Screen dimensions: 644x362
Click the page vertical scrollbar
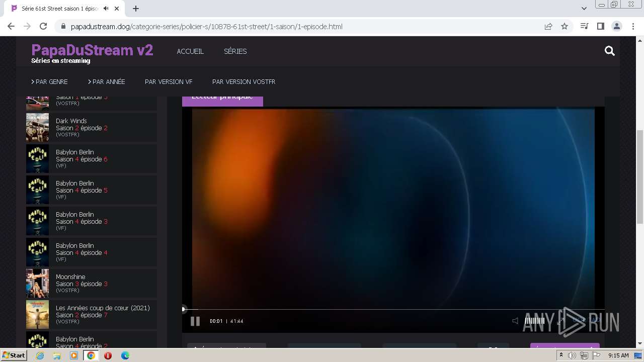point(640,176)
